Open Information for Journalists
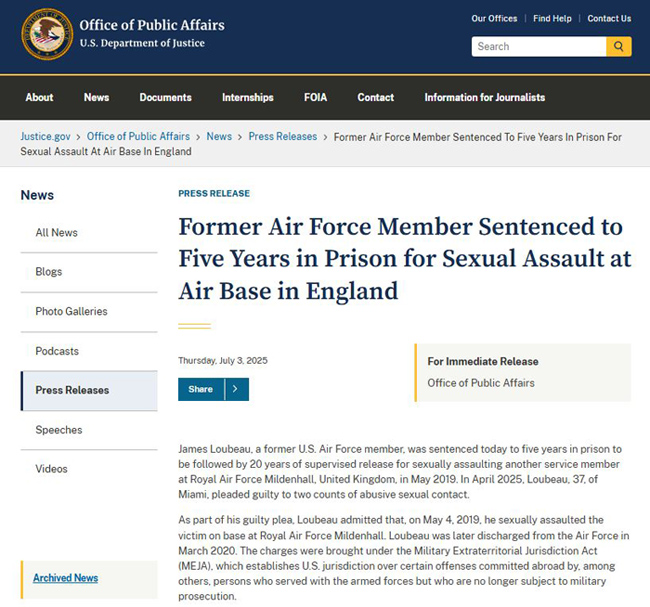Image resolution: width=650 pixels, height=607 pixels. (x=485, y=97)
